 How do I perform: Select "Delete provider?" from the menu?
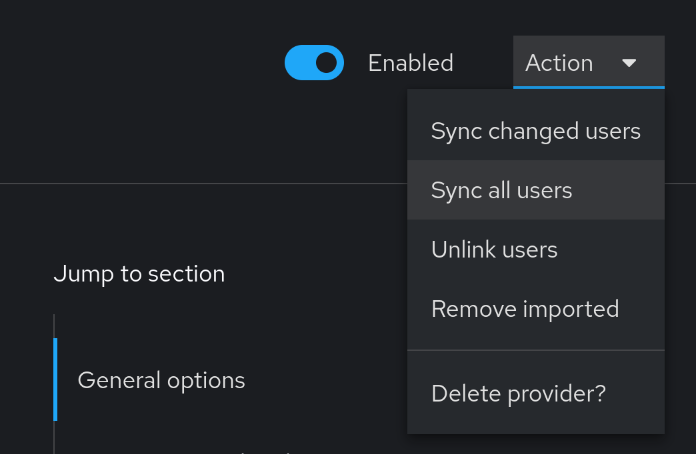click(x=518, y=393)
